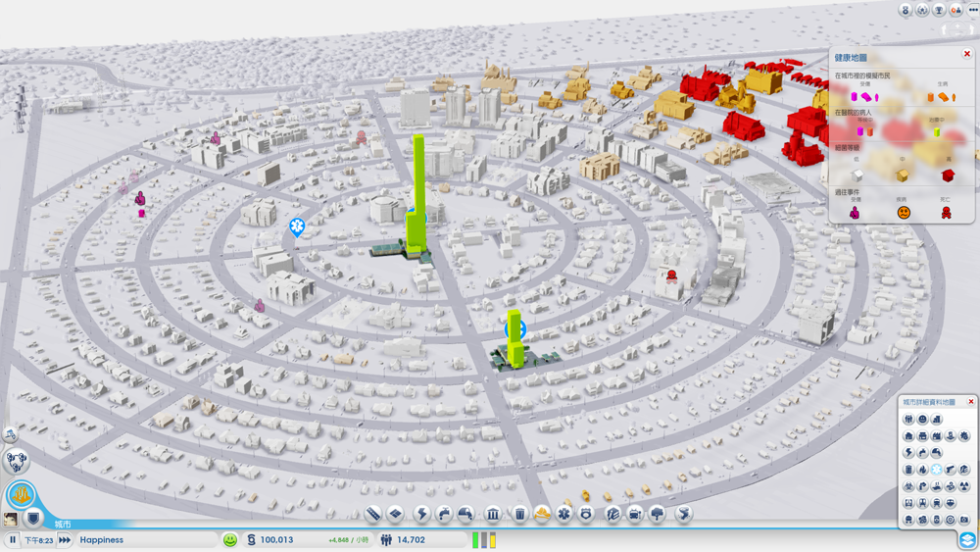980x552 pixels.
Task: Show the air pollution wind data map
Action: point(951,485)
